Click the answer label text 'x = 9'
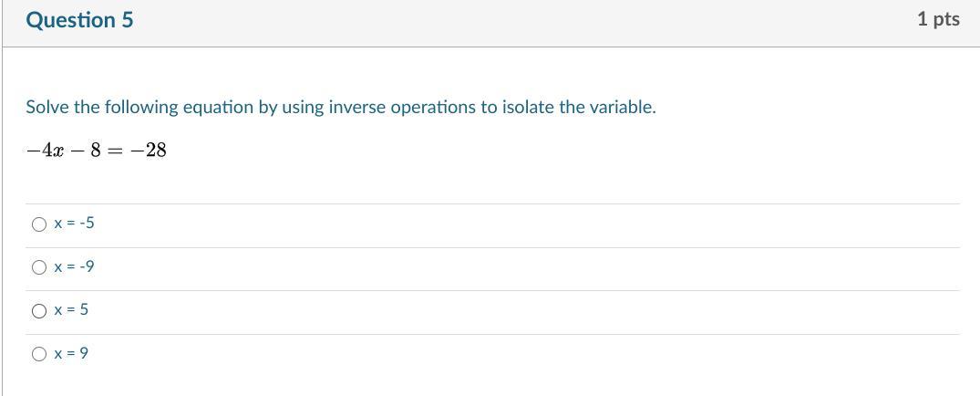 click(x=71, y=354)
